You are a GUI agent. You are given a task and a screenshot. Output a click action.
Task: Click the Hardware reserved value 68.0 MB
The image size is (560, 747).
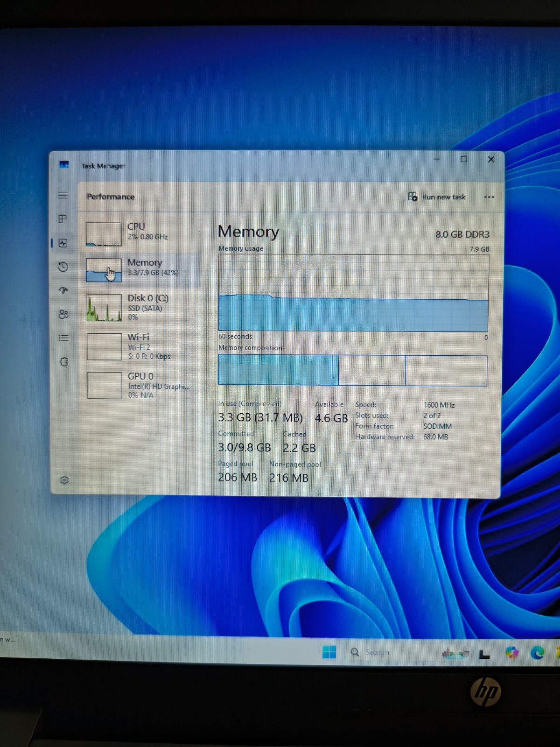(436, 437)
